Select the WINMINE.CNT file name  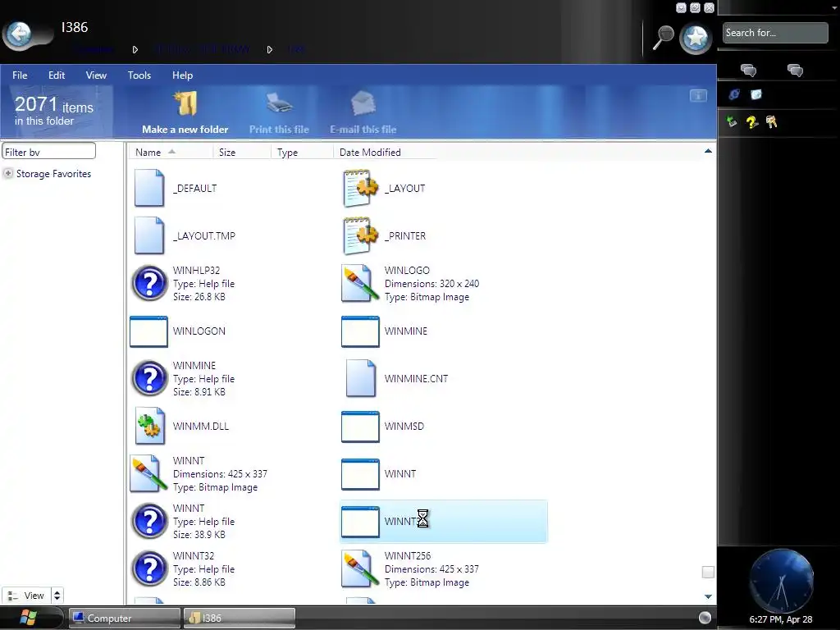pos(416,379)
